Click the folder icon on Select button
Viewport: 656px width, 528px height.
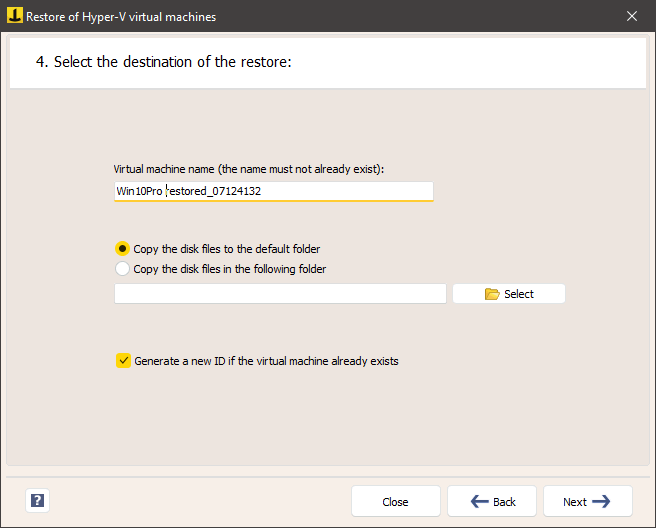click(492, 294)
